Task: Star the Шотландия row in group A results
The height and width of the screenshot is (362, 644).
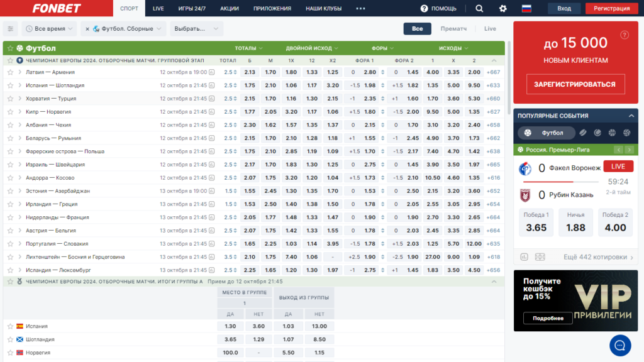Action: [x=10, y=339]
